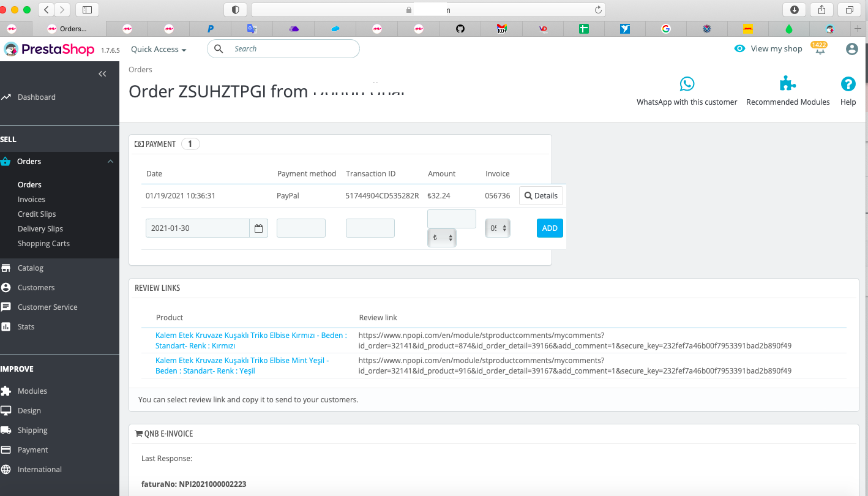Click the Dashboard trend icon in sidebar

pyautogui.click(x=6, y=97)
